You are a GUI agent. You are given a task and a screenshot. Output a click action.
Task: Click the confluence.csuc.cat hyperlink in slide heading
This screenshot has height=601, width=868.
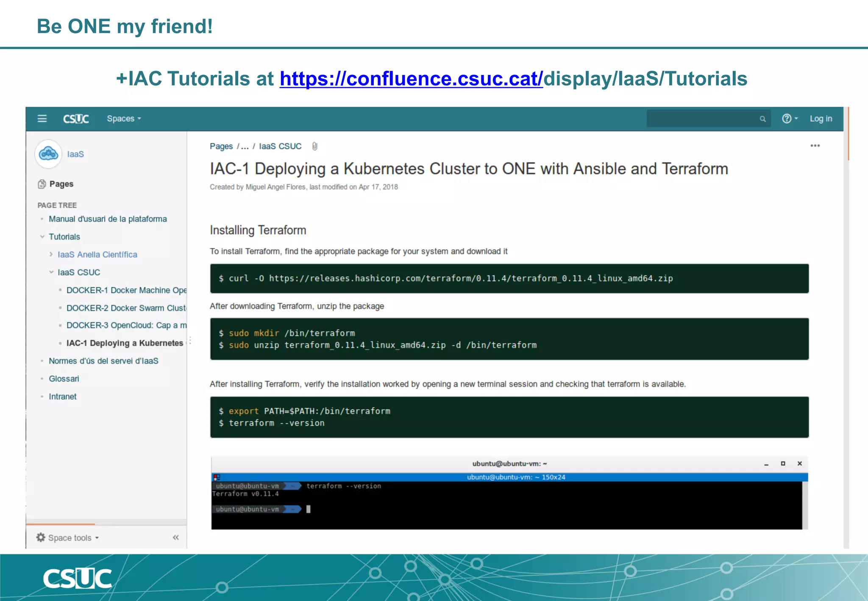coord(411,79)
